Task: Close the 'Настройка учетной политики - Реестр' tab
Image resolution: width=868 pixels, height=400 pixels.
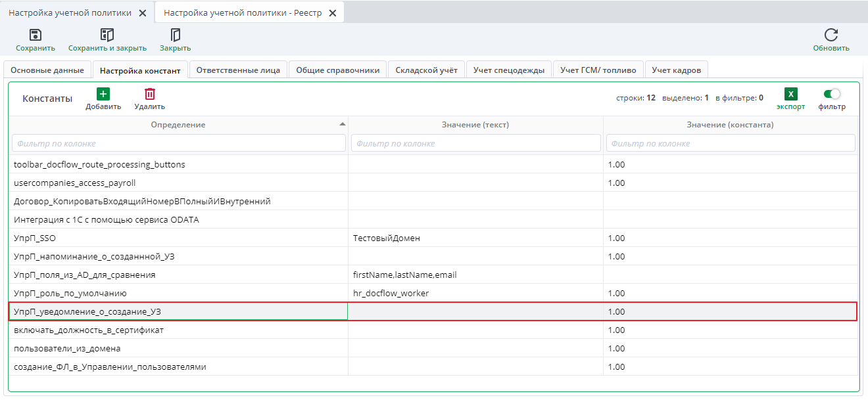Action: [333, 13]
